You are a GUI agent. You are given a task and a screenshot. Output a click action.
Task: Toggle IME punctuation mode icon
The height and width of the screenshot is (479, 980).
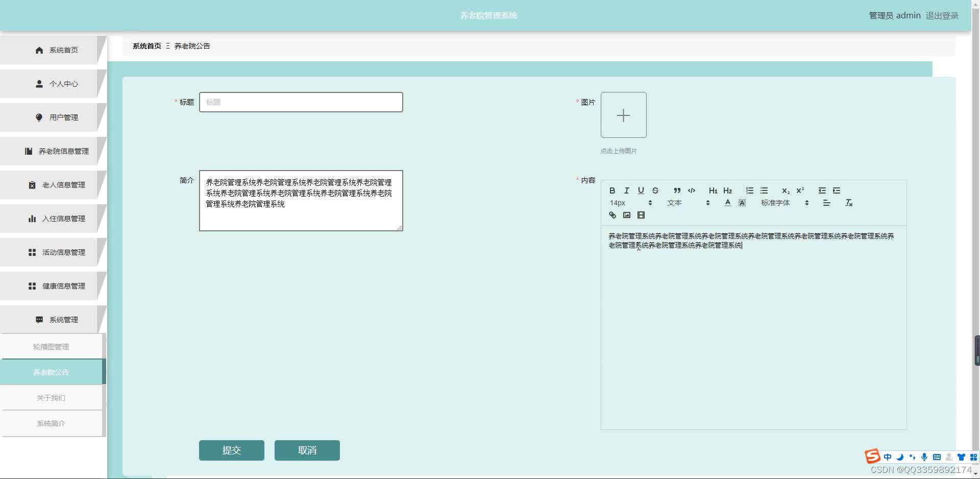click(912, 457)
